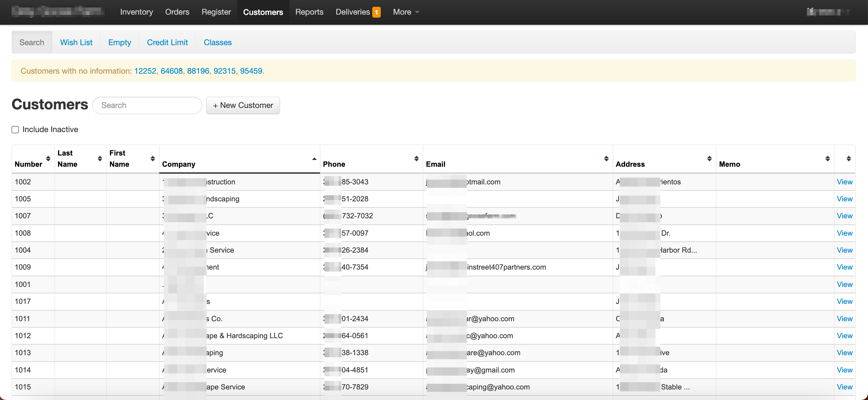
Task: Enable the Include Inactive checkbox
Action: [x=15, y=130]
